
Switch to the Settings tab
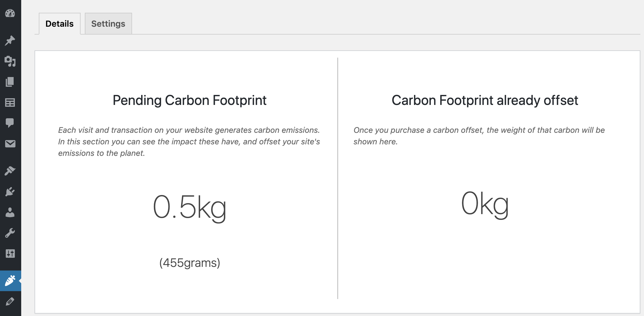tap(108, 24)
